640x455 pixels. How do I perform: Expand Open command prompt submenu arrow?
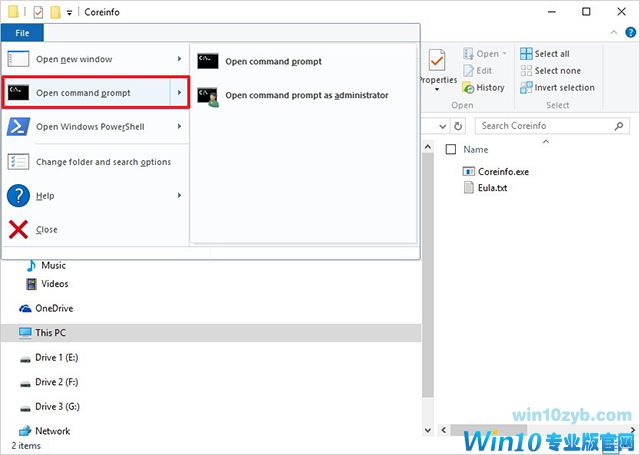click(179, 93)
